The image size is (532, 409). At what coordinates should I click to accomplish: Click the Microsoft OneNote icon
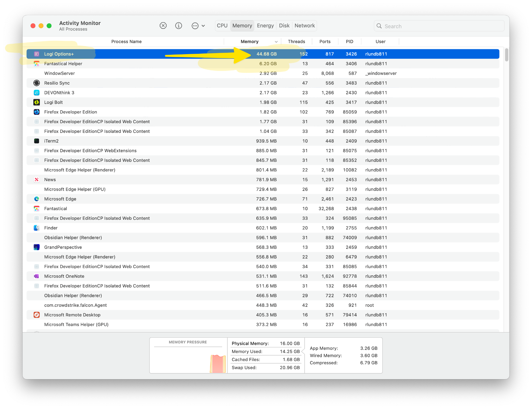coord(37,276)
